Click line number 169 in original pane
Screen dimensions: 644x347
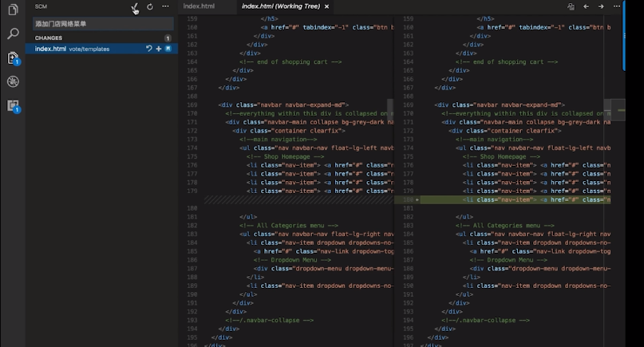[x=192, y=104]
